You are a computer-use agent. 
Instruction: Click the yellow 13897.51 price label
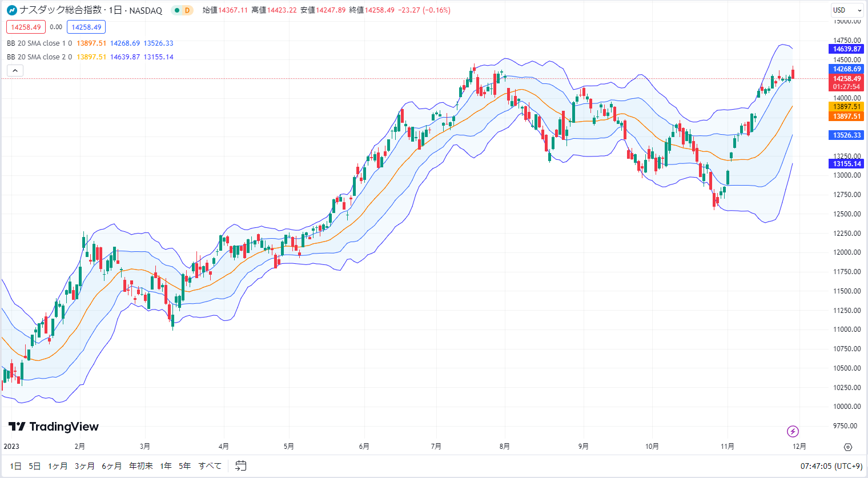(846, 107)
